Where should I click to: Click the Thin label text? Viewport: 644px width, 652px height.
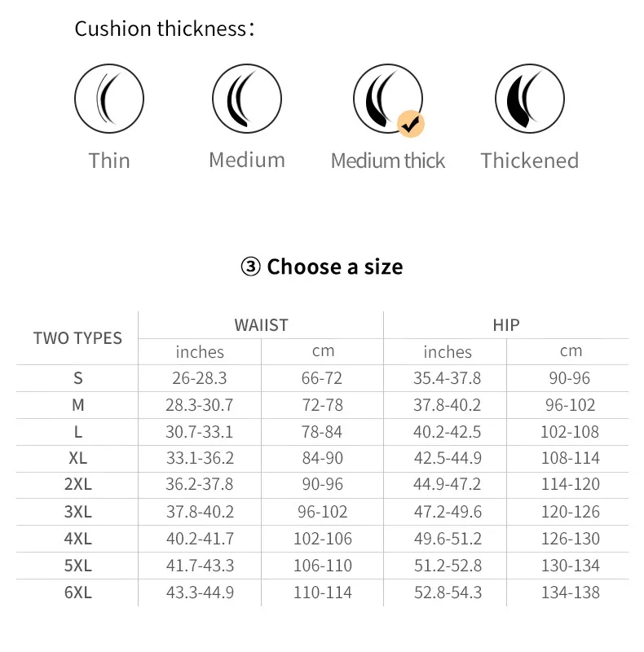[x=109, y=160]
